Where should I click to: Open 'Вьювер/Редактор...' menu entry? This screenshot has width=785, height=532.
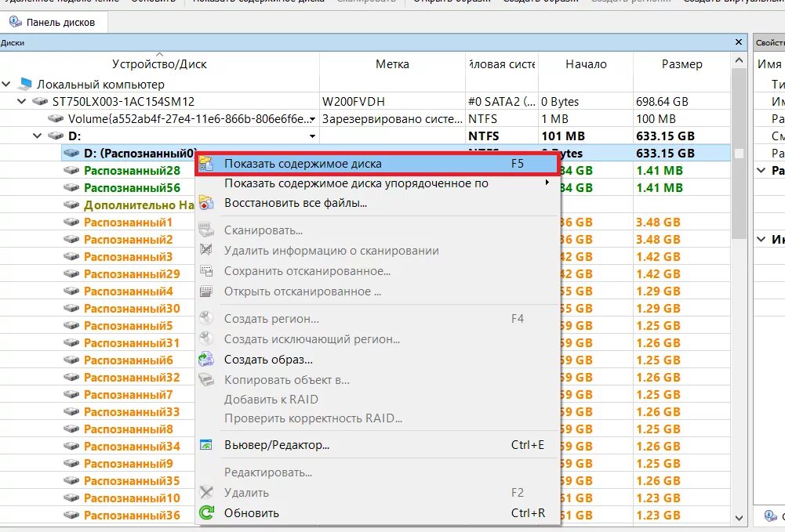tap(376, 445)
